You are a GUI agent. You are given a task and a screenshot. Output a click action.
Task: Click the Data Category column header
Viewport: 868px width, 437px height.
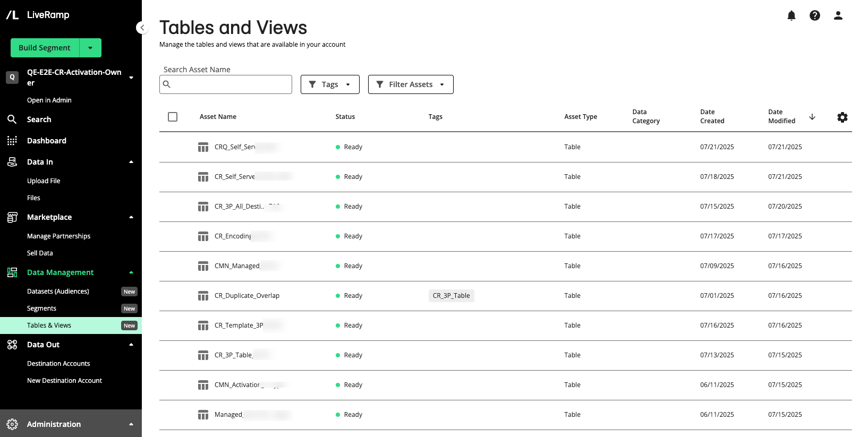pos(646,116)
